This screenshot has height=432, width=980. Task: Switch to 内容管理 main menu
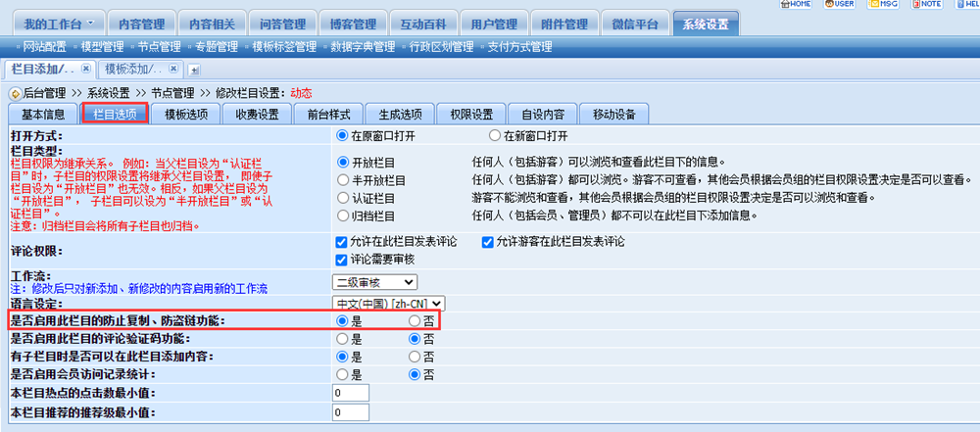click(142, 24)
